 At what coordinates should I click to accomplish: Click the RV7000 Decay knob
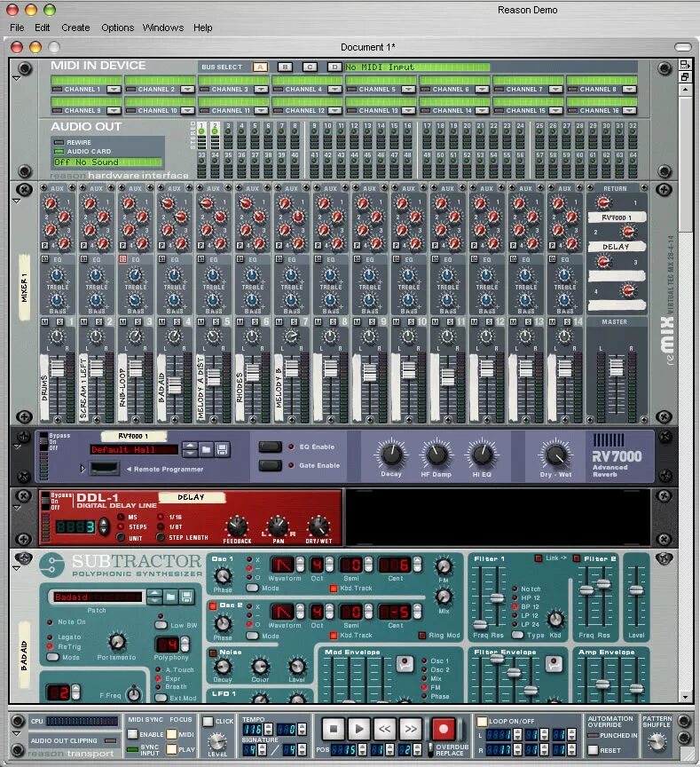391,455
